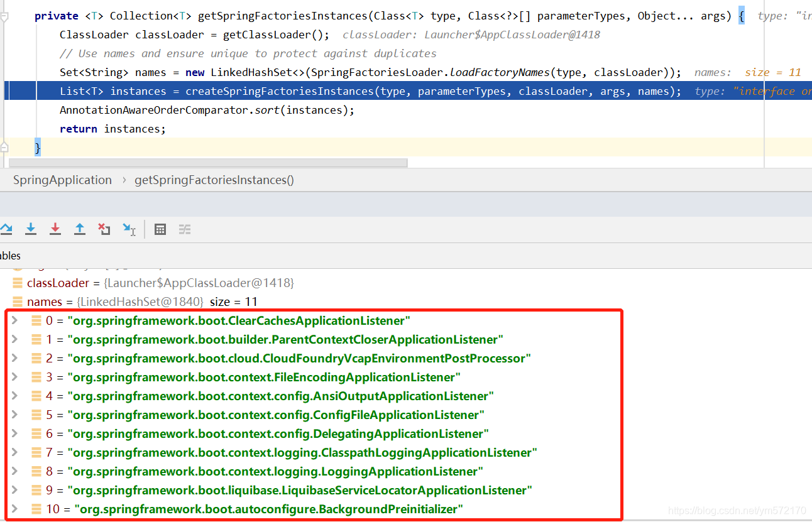The image size is (812, 522).
Task: Click the LoggingApplicationListener string value at index 8
Action: (275, 472)
